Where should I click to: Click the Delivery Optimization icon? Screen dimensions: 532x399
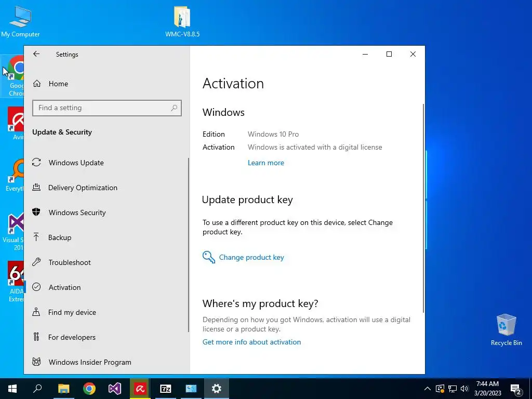pyautogui.click(x=36, y=187)
